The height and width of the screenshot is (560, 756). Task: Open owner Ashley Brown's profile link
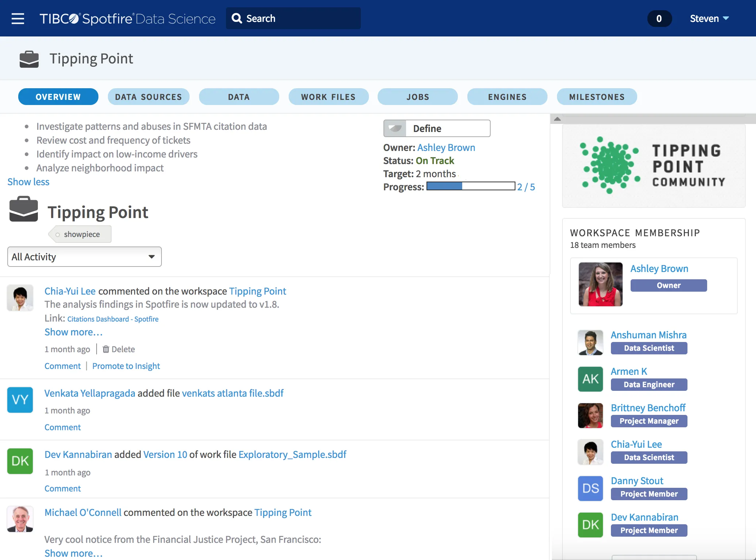click(446, 147)
